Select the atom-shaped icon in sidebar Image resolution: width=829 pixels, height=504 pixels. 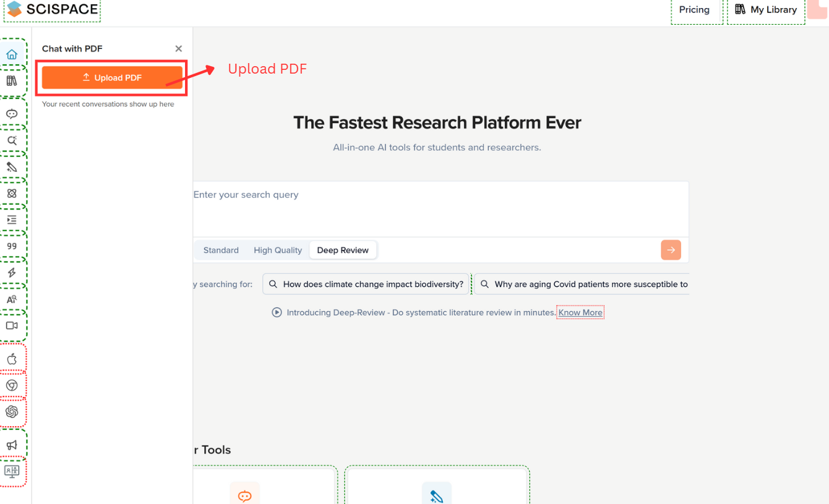[x=12, y=194]
